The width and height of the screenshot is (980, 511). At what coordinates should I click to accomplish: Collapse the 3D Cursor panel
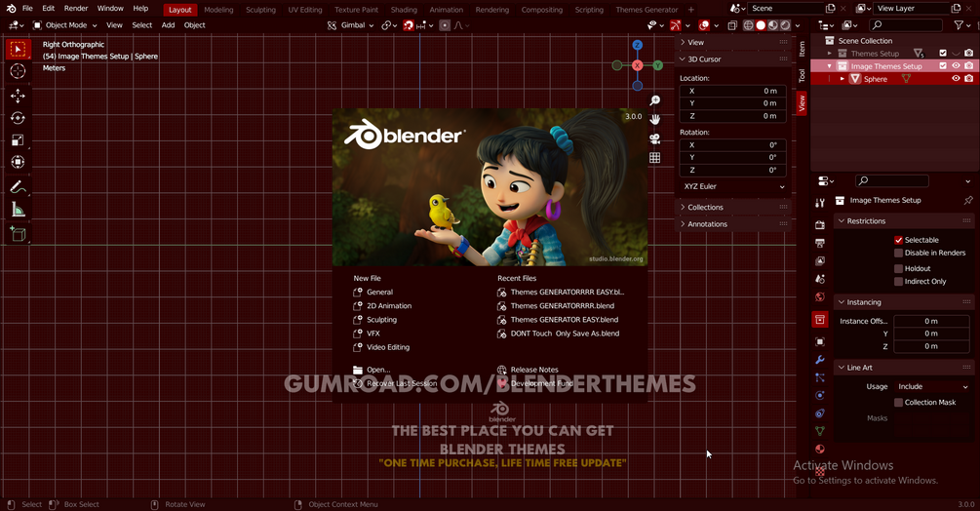click(x=733, y=59)
